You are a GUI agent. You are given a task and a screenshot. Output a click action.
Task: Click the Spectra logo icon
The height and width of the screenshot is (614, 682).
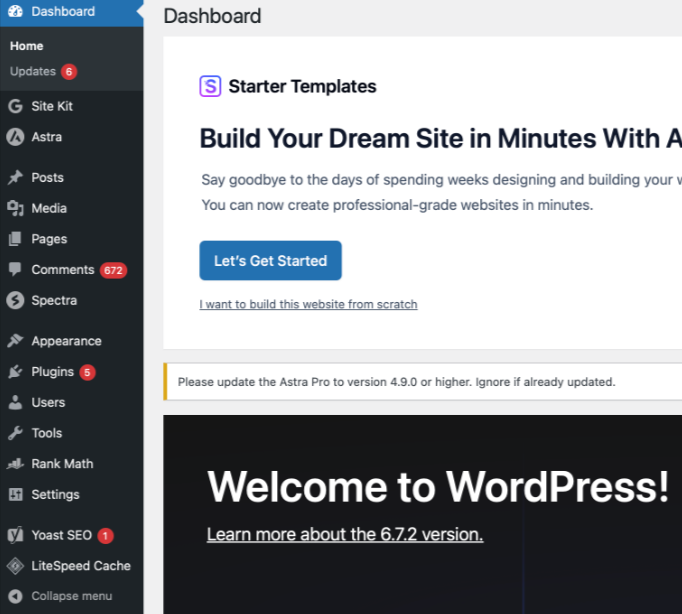pos(15,300)
